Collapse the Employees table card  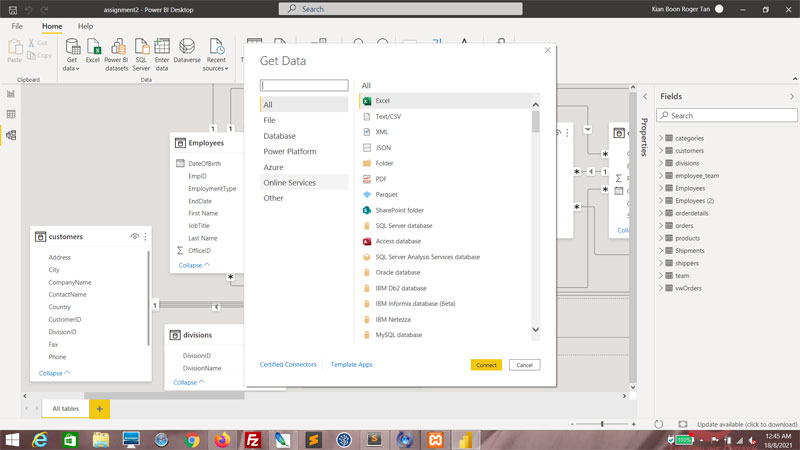(x=194, y=265)
